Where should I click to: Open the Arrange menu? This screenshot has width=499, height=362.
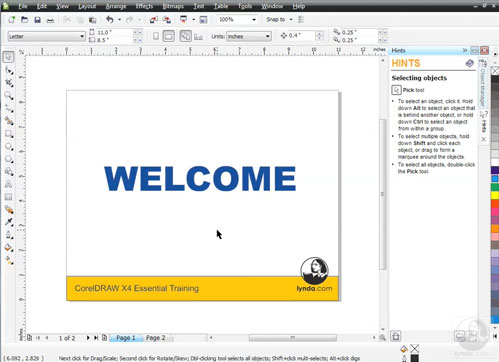point(116,6)
